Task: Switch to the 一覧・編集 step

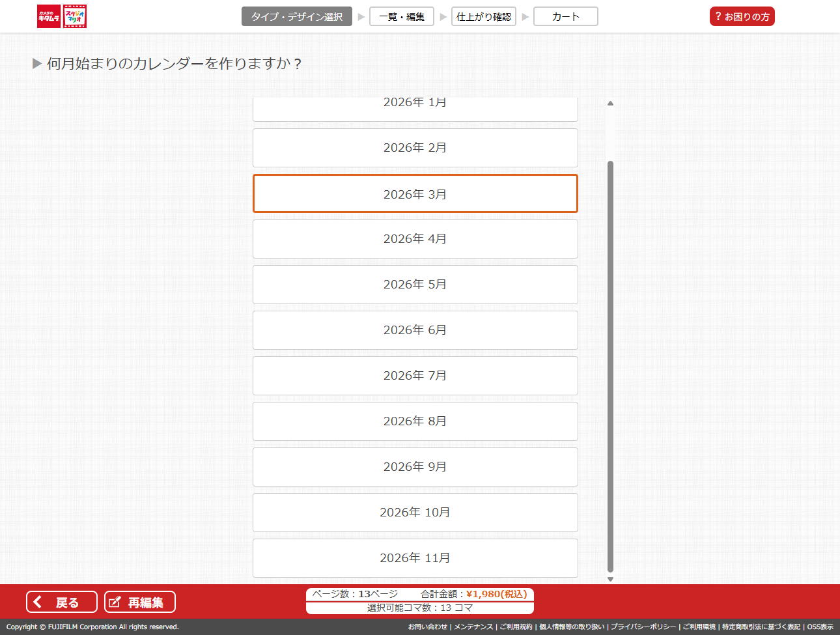Action: point(401,17)
